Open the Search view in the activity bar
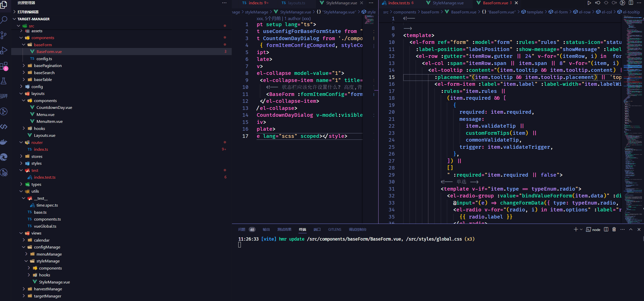 [4, 20]
